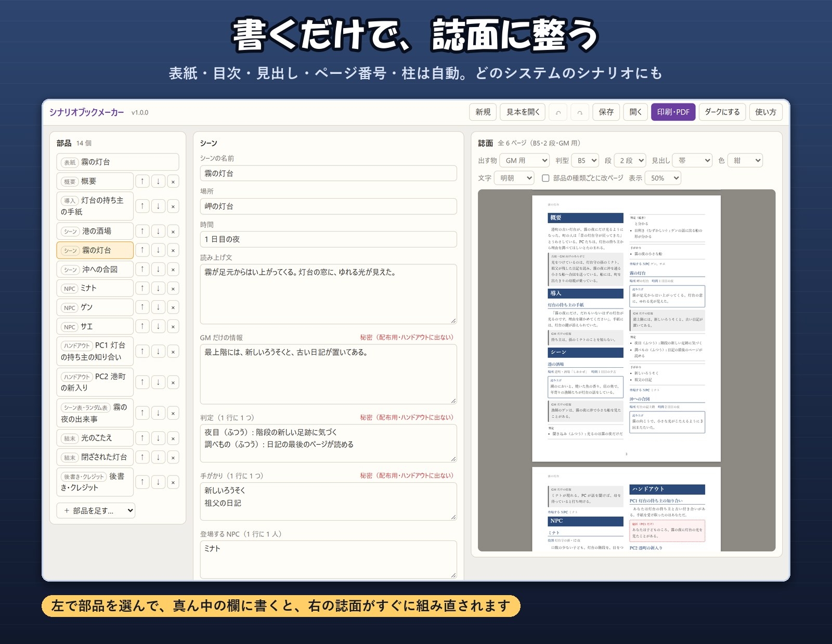Open the 見出し 帯 dropdown
Screen dimensions: 832x644
pyautogui.click(x=692, y=161)
